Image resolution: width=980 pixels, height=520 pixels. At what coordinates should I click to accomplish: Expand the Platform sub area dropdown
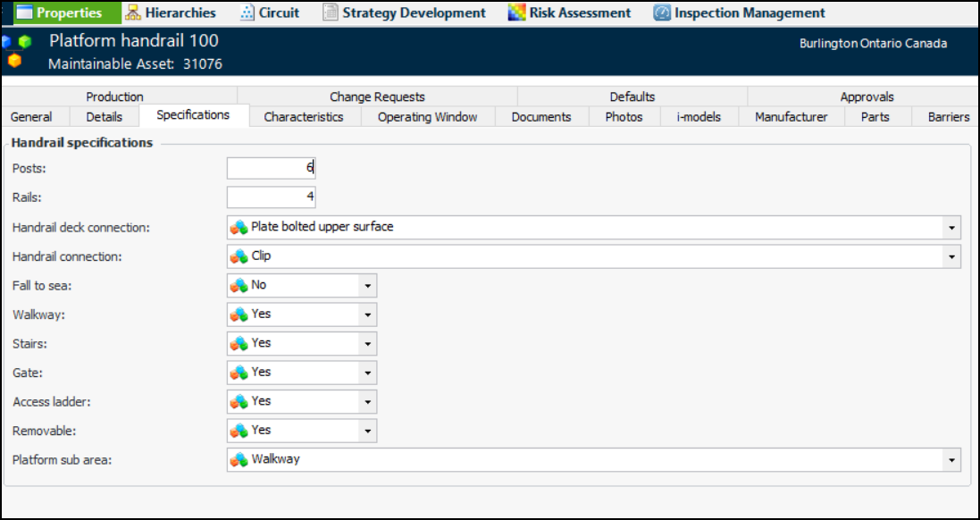tap(953, 460)
